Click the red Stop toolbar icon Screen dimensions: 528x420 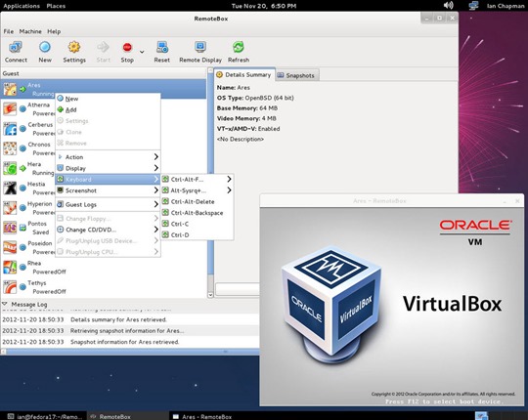coord(127,48)
